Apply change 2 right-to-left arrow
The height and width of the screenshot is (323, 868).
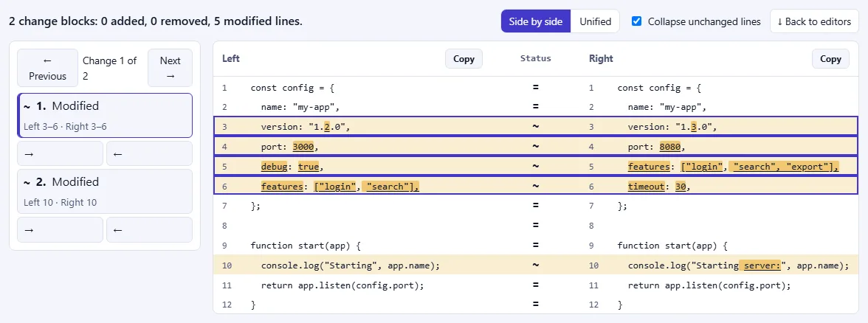click(x=149, y=229)
